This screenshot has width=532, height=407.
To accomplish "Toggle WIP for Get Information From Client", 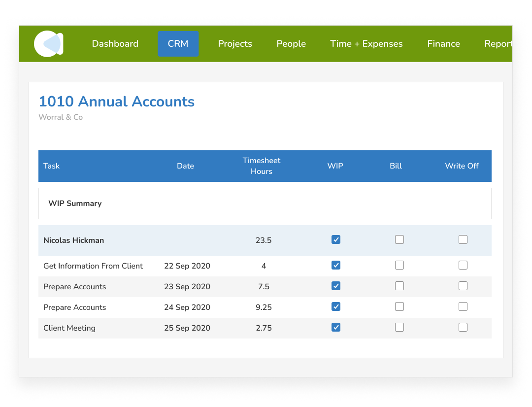I will tap(336, 266).
